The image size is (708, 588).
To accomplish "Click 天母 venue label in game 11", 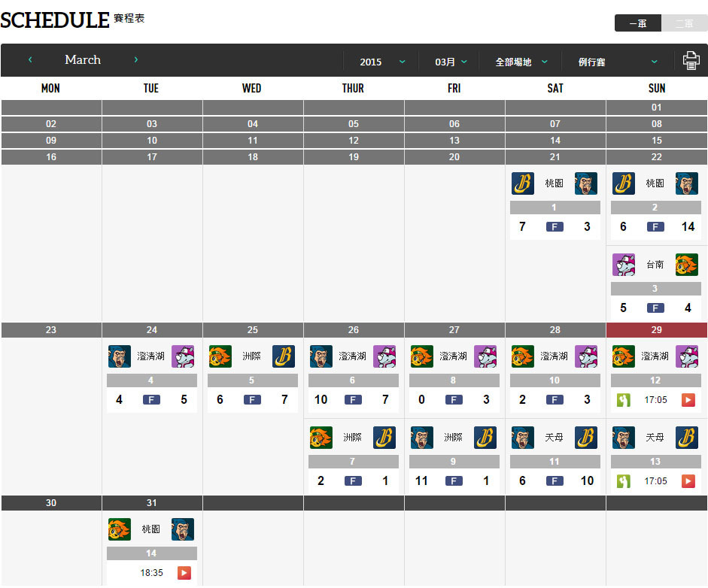I will (554, 438).
